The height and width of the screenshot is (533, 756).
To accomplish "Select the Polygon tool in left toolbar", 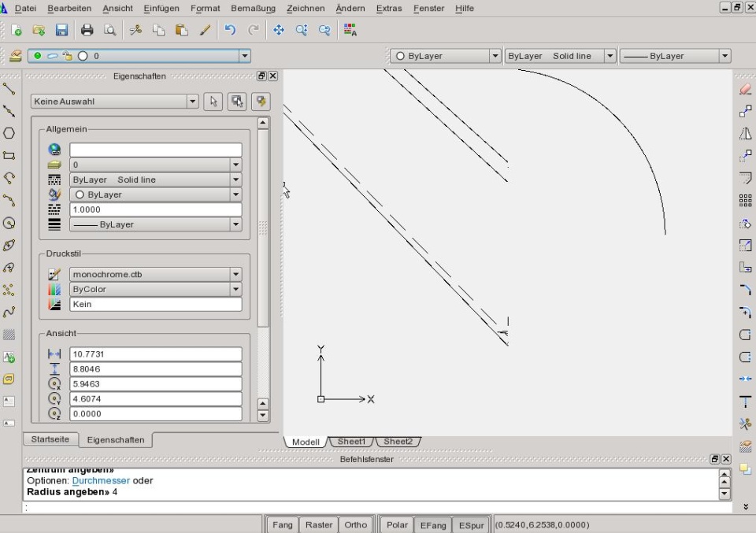I will (9, 133).
